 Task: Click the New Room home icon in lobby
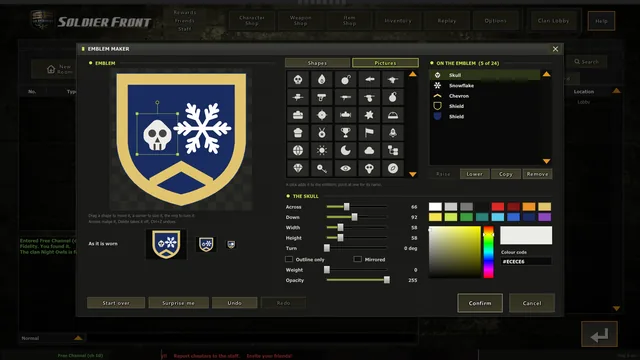[x=51, y=69]
